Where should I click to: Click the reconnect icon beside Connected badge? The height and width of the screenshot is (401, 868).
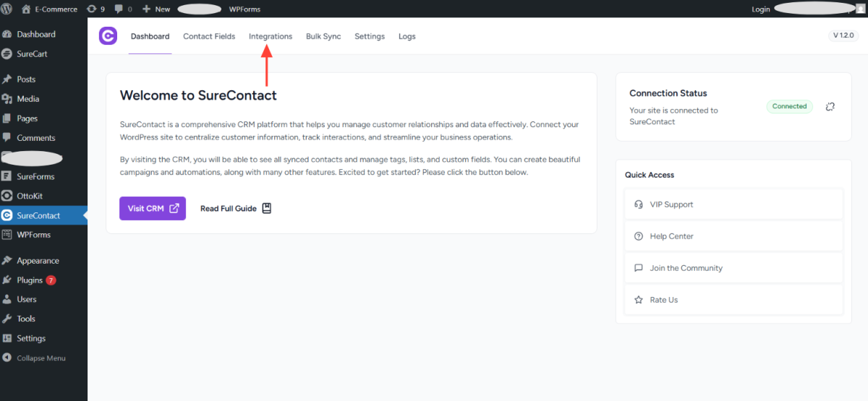(x=830, y=107)
